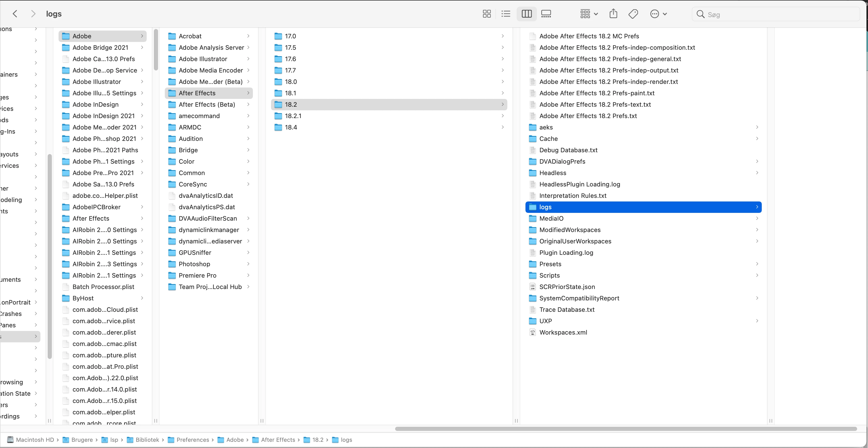The width and height of the screenshot is (868, 448).
Task: Click the tag icon in toolbar
Action: click(x=633, y=14)
